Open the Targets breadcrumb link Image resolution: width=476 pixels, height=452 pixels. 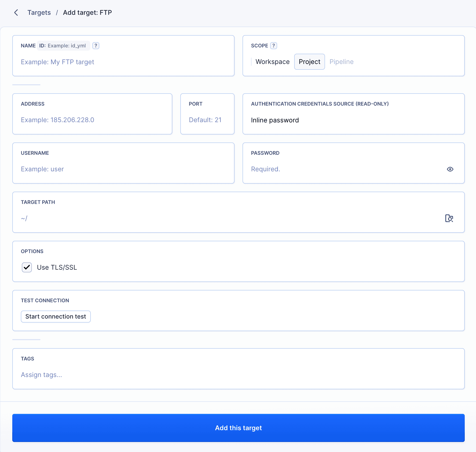coord(39,13)
